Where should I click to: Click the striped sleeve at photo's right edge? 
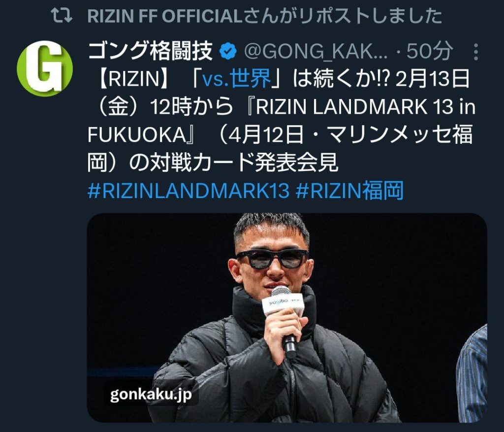(x=472, y=375)
